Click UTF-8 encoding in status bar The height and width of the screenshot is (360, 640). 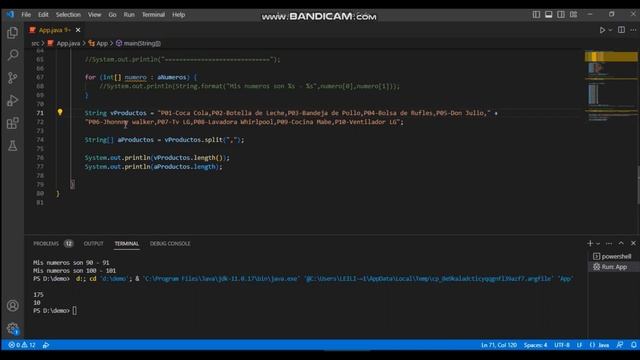562,345
